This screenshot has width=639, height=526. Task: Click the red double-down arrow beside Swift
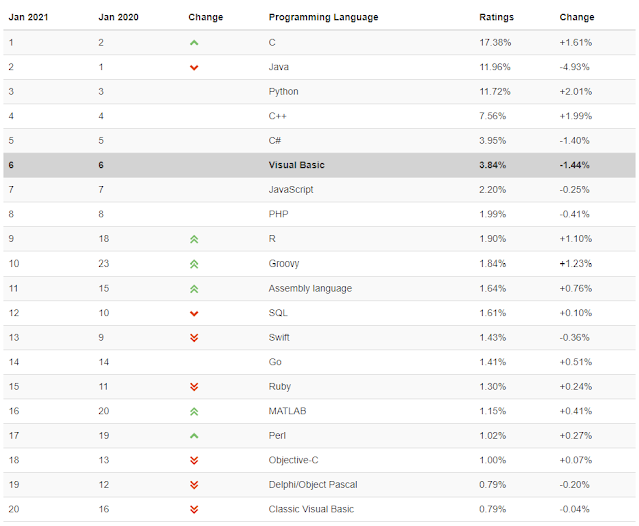pyautogui.click(x=194, y=338)
